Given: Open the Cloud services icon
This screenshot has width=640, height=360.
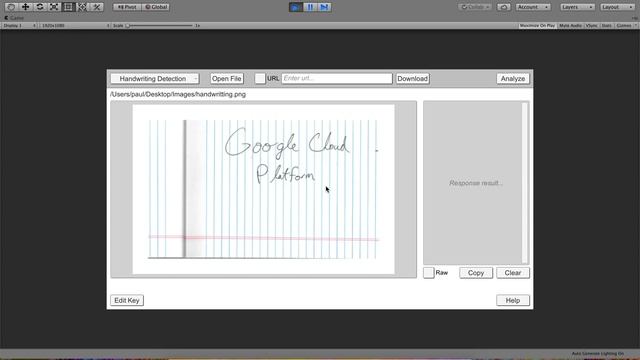Looking at the screenshot, I should tap(504, 7).
